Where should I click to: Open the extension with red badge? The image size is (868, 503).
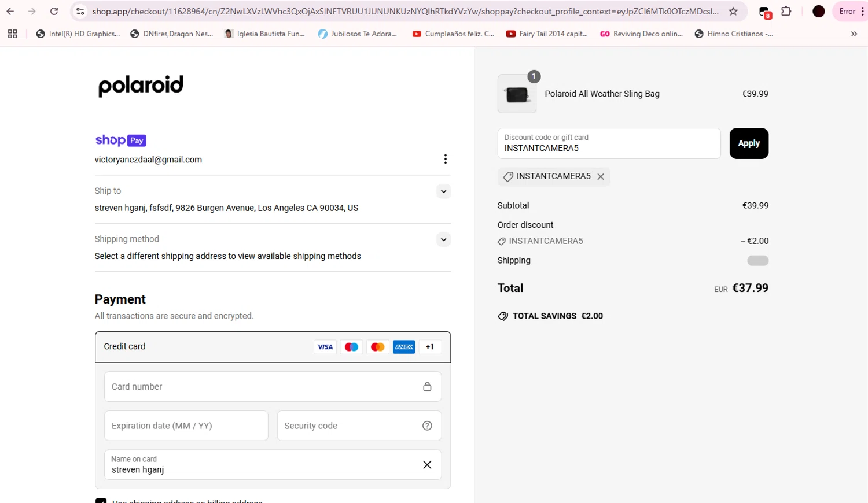click(764, 12)
